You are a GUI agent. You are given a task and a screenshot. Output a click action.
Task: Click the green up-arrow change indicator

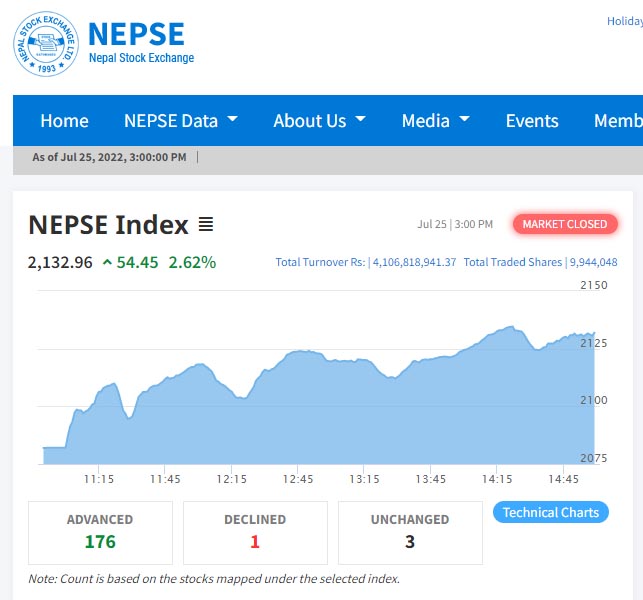pyautogui.click(x=107, y=262)
